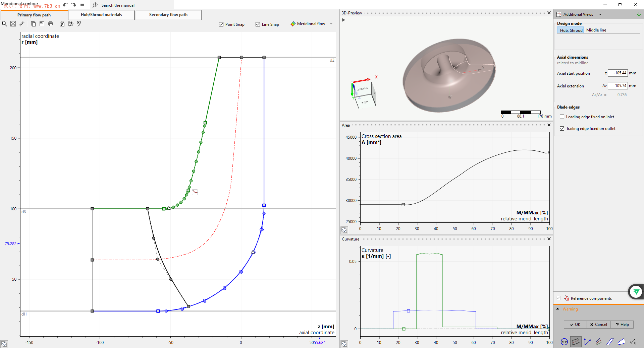
Task: Click the Search the manual field
Action: click(x=132, y=5)
